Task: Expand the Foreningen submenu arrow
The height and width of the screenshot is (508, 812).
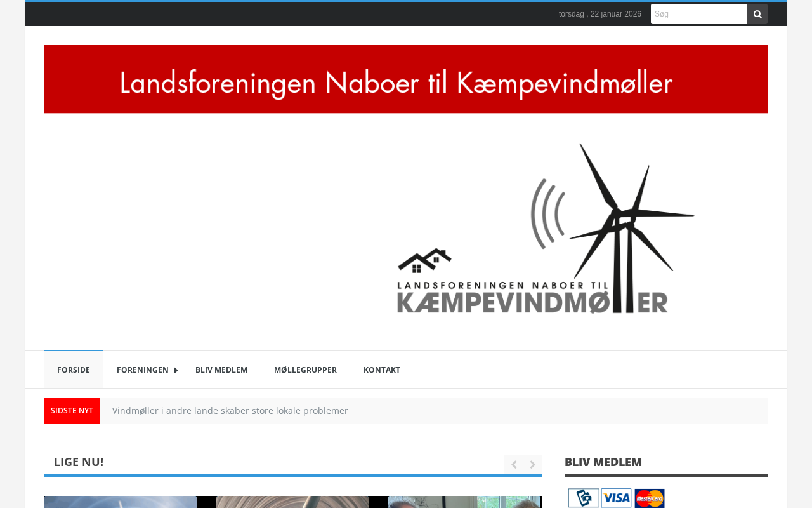Action: click(176, 370)
